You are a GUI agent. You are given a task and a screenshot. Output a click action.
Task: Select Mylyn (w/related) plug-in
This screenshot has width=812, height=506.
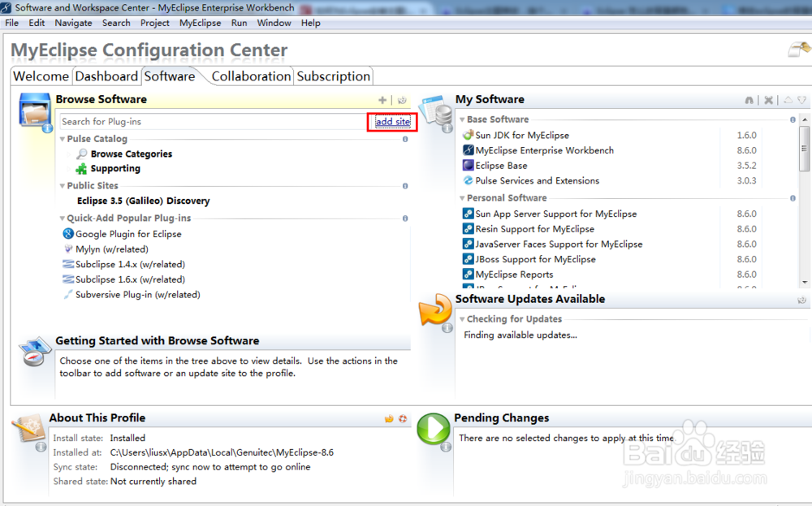tap(112, 249)
